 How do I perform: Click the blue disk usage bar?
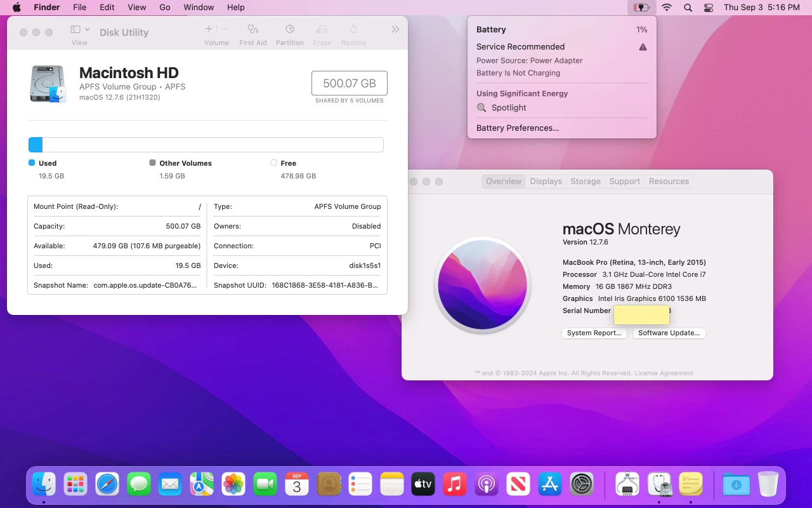point(36,145)
